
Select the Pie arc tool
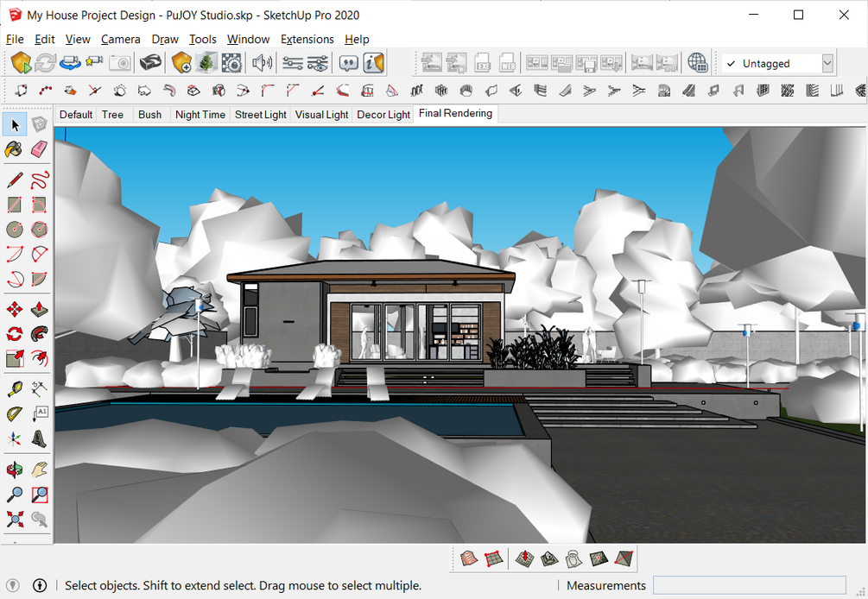click(40, 278)
